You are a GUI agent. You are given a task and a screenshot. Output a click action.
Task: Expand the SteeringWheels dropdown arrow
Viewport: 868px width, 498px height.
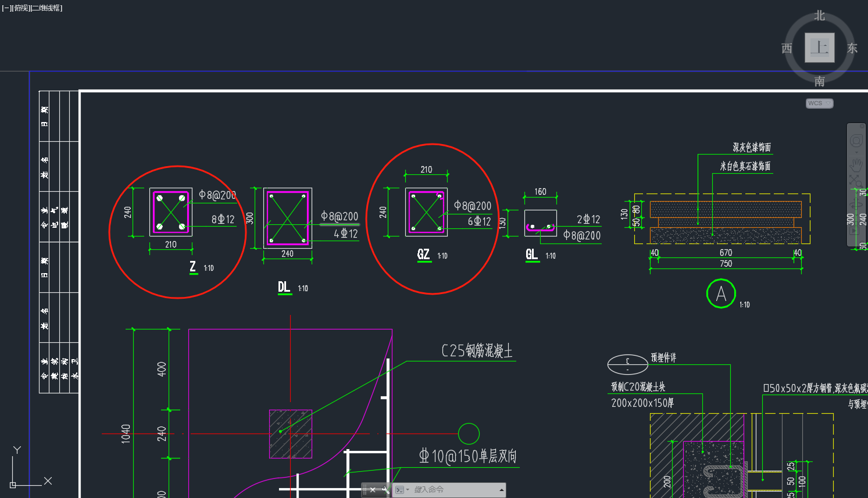point(856,152)
